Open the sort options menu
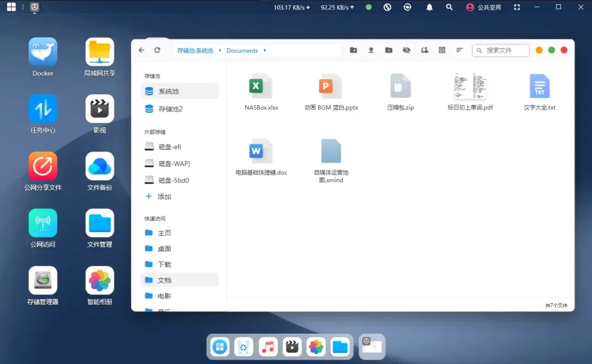 pyautogui.click(x=459, y=50)
